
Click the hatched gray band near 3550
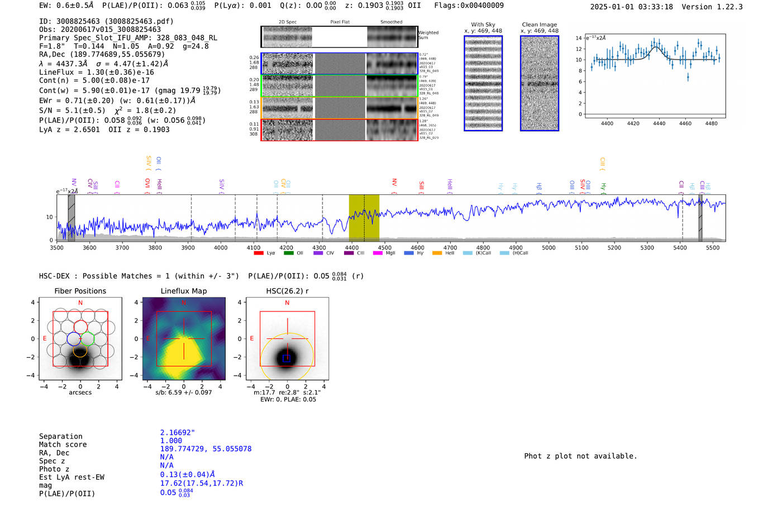pos(71,218)
